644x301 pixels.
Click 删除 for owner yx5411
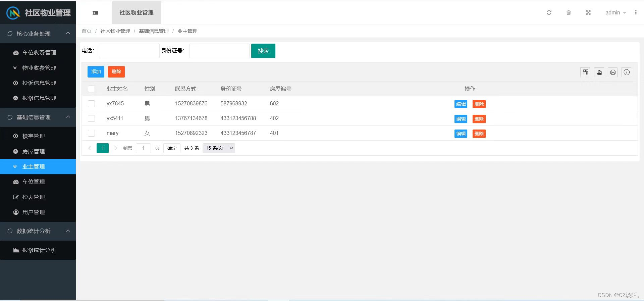(x=479, y=119)
